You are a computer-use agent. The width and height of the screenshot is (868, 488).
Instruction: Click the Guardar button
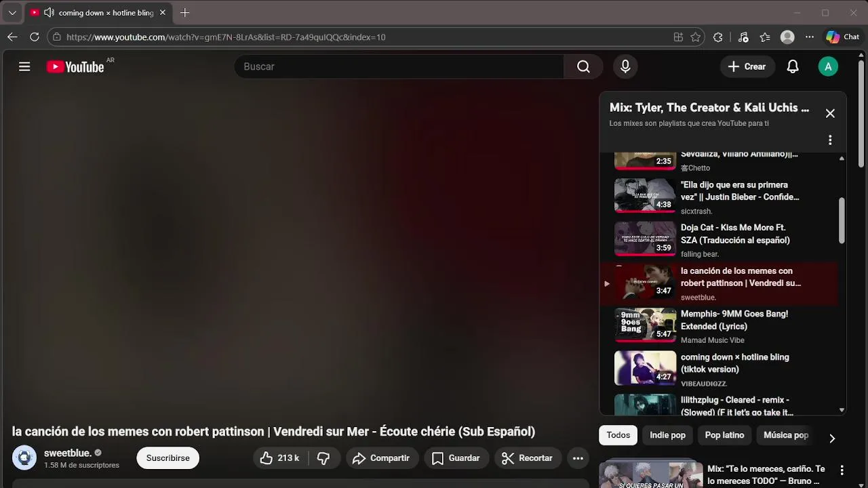click(456, 458)
